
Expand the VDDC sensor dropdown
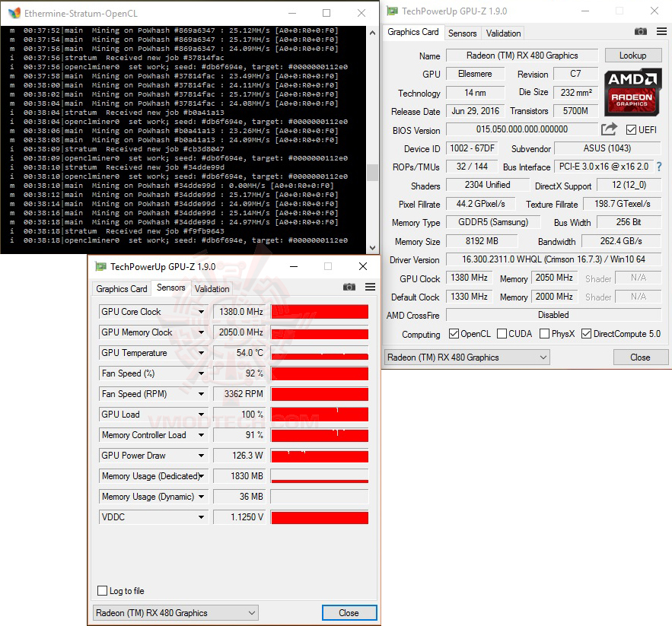(201, 517)
